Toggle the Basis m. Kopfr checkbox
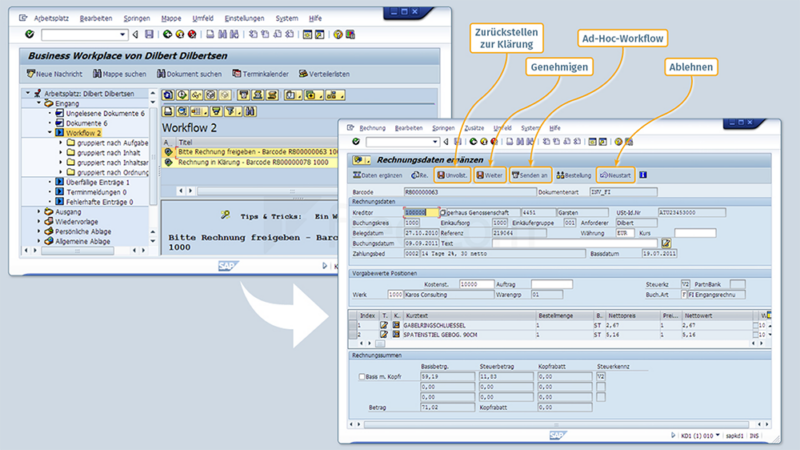The width and height of the screenshot is (800, 450). pyautogui.click(x=362, y=377)
